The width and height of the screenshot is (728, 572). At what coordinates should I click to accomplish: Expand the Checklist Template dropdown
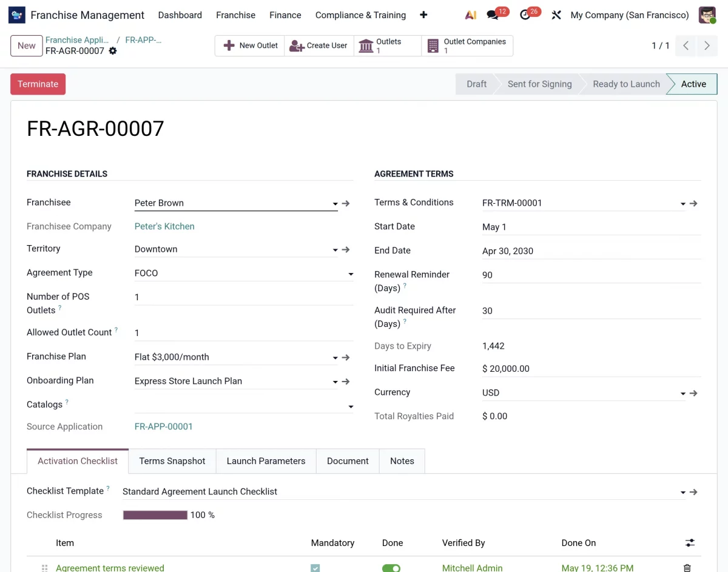coord(683,493)
